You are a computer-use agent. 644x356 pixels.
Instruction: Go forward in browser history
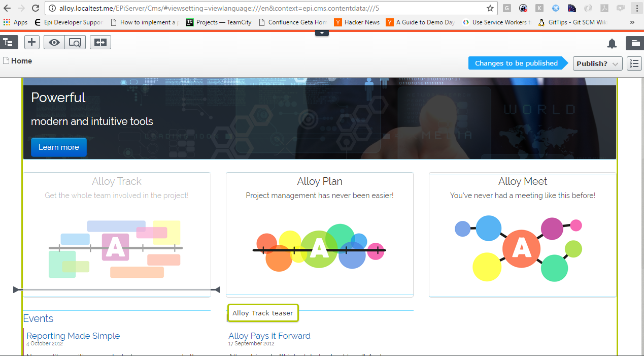(x=21, y=8)
